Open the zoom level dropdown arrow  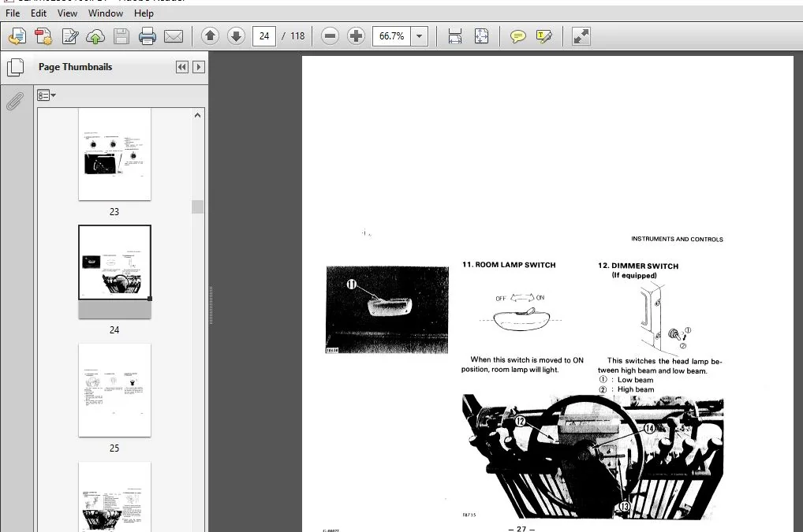tap(420, 36)
